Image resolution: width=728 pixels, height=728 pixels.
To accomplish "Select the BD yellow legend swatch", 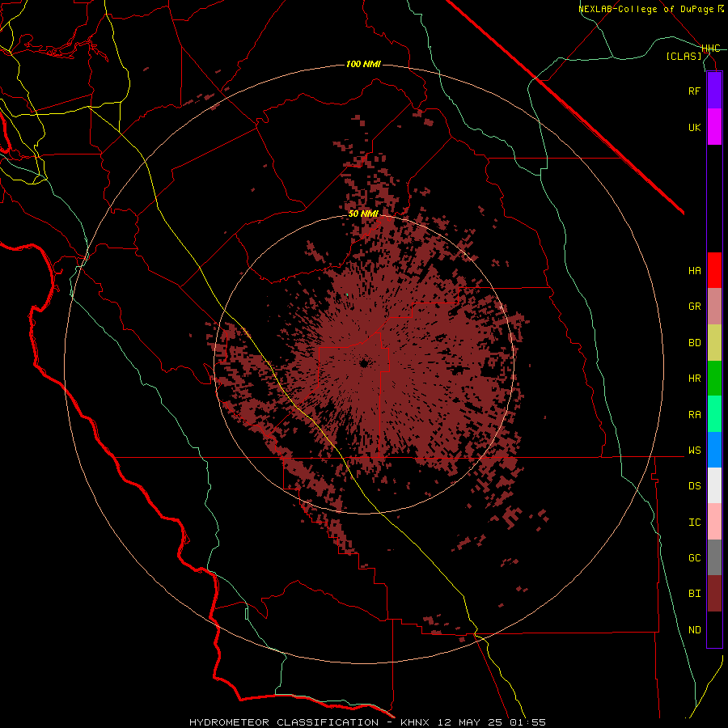I will pyautogui.click(x=714, y=343).
